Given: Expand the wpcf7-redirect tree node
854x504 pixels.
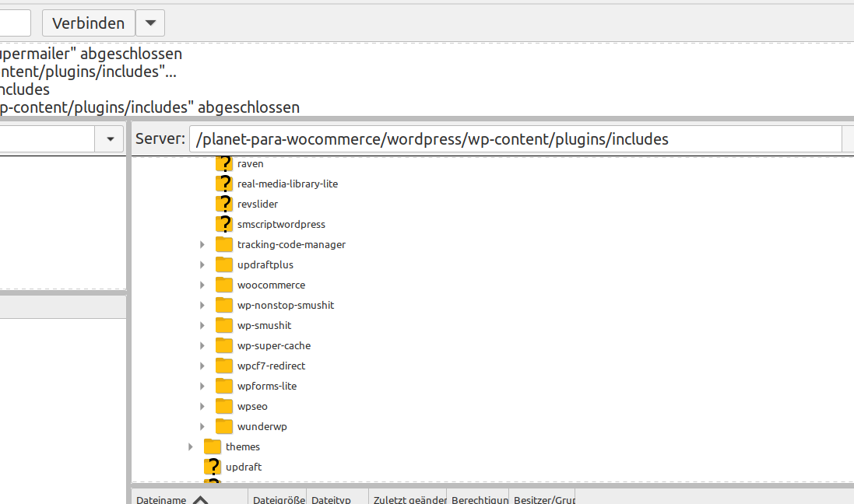Looking at the screenshot, I should (202, 366).
